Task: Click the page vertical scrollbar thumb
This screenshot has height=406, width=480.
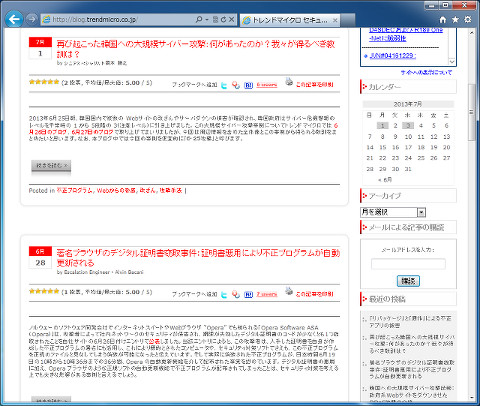Action: pos(472,112)
